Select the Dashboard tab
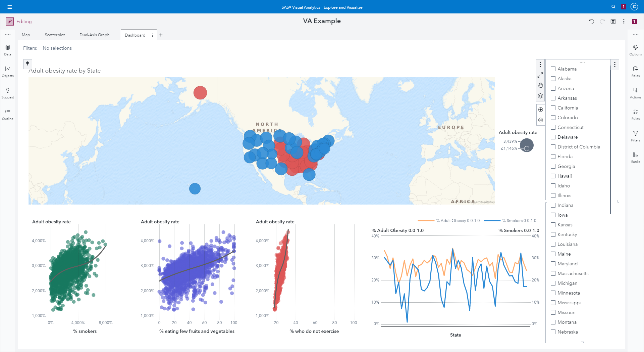The height and width of the screenshot is (352, 644). [135, 35]
